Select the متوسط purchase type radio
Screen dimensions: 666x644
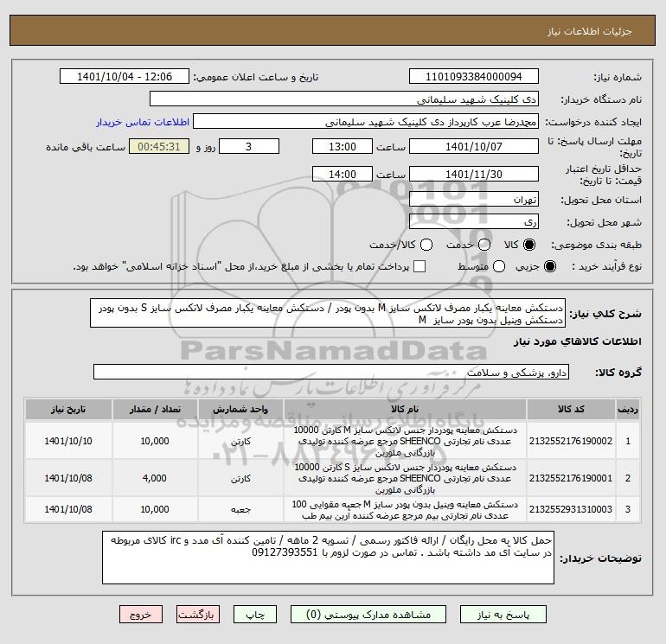click(x=499, y=266)
